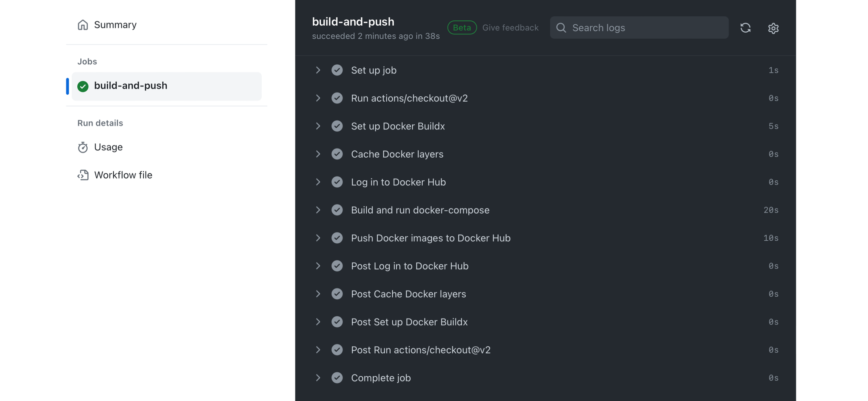Select the build-and-push job in sidebar
The height and width of the screenshot is (401, 868).
[131, 86]
